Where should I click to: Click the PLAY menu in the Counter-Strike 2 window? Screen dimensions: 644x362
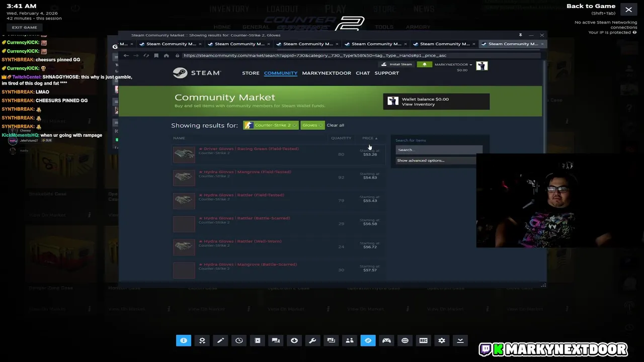pos(335,9)
